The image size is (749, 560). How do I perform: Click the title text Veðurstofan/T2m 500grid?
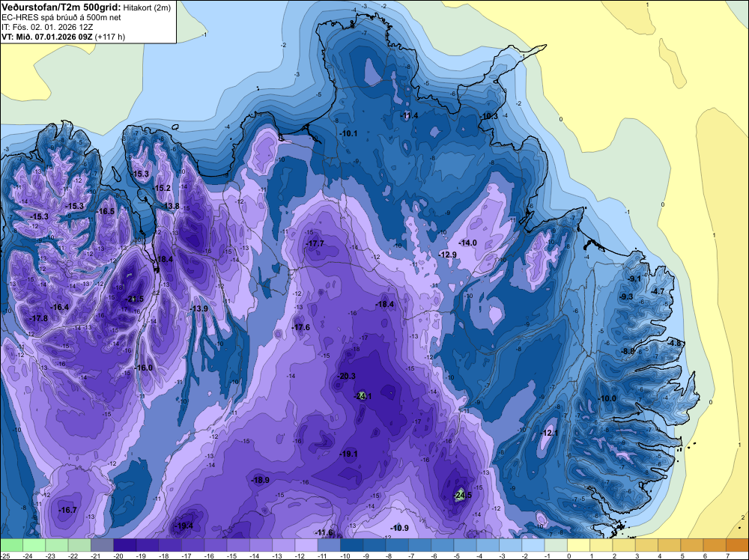click(x=61, y=7)
